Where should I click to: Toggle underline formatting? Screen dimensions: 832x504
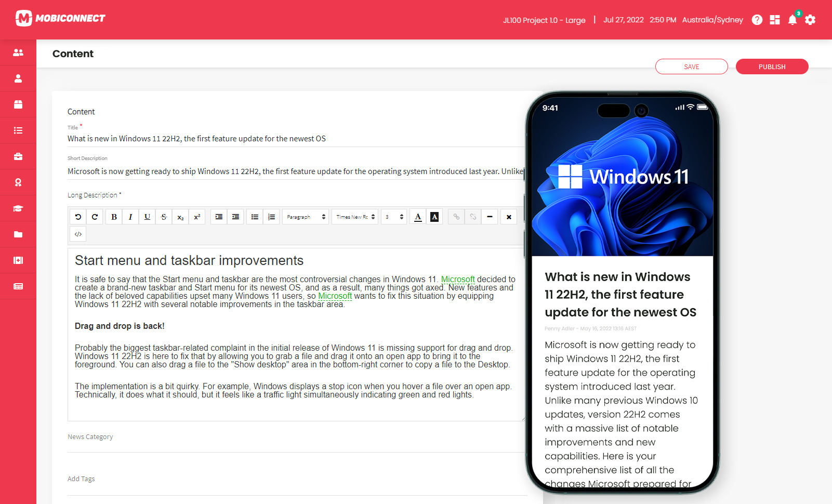(147, 217)
